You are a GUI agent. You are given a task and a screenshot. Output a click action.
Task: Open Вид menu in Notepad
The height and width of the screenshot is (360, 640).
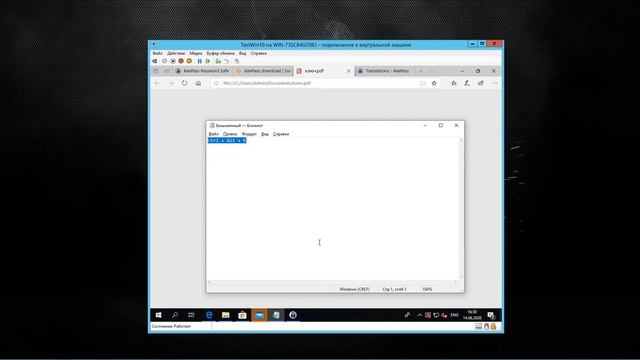pyautogui.click(x=264, y=134)
